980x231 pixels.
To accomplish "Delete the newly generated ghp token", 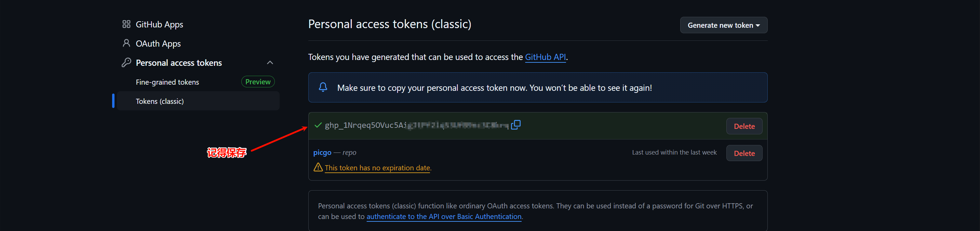I will pyautogui.click(x=744, y=126).
